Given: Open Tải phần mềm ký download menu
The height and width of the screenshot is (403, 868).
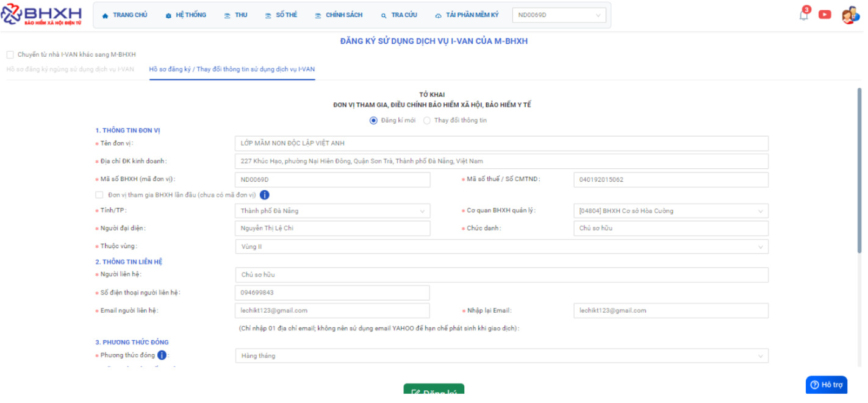Looking at the screenshot, I should [x=467, y=15].
